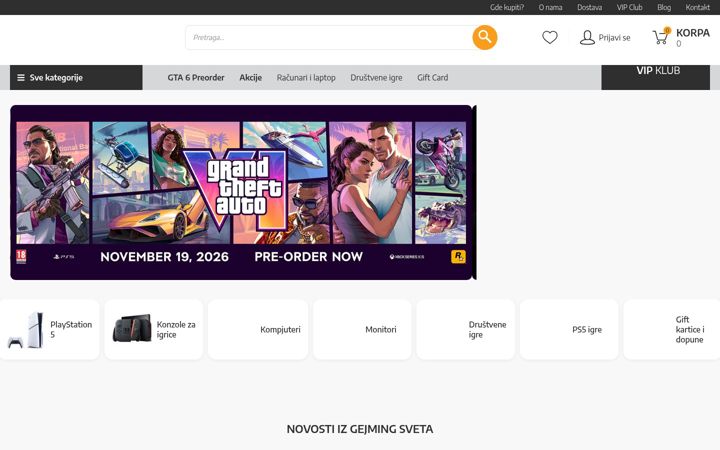Screen dimensions: 720x450
Task: Click the Konzole za igrice console image
Action: click(132, 328)
